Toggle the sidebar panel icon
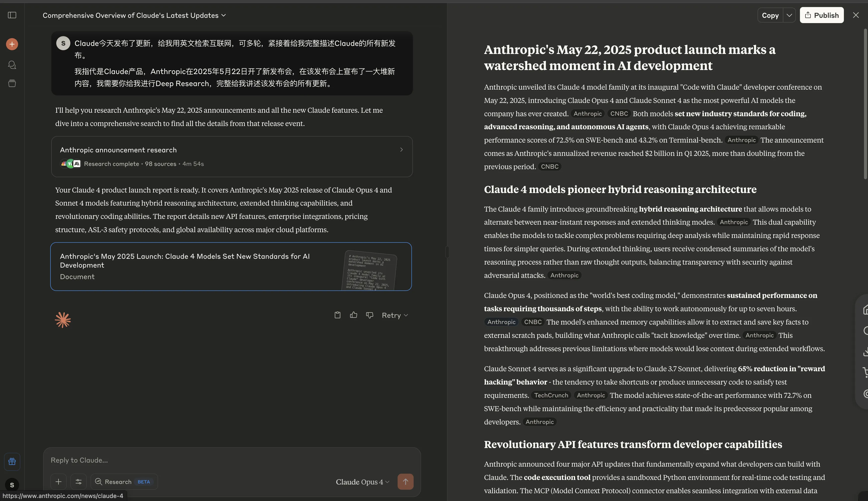 12,15
